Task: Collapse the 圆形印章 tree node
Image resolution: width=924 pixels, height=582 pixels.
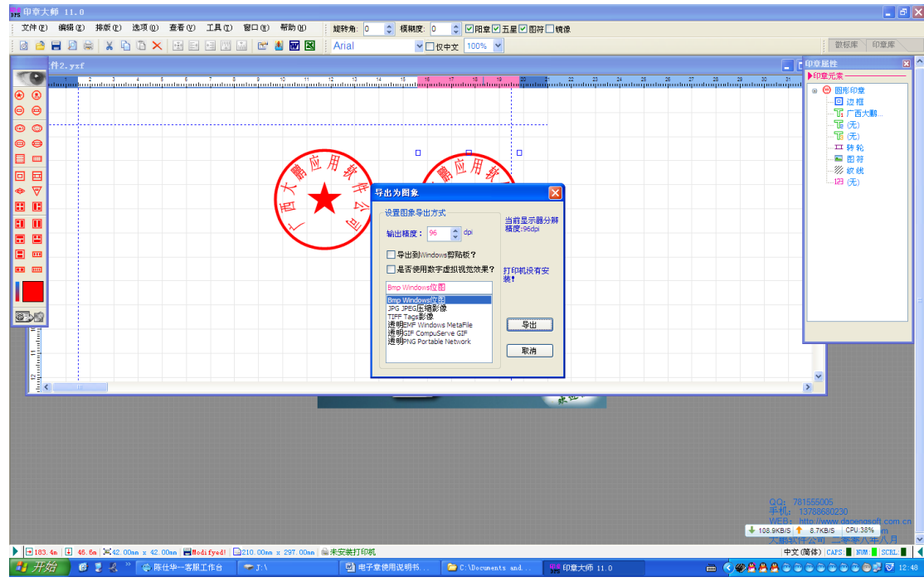Action: pyautogui.click(x=815, y=90)
